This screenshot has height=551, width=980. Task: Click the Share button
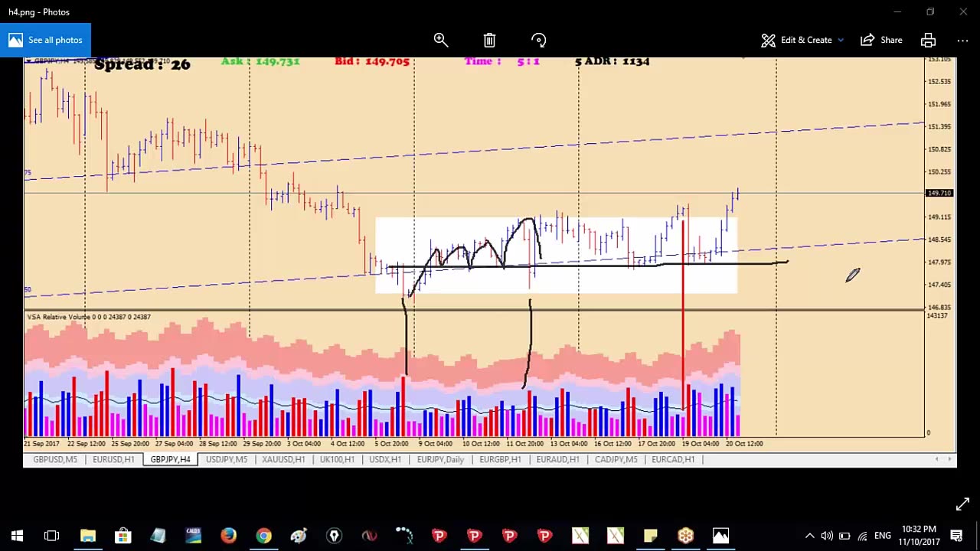point(881,40)
